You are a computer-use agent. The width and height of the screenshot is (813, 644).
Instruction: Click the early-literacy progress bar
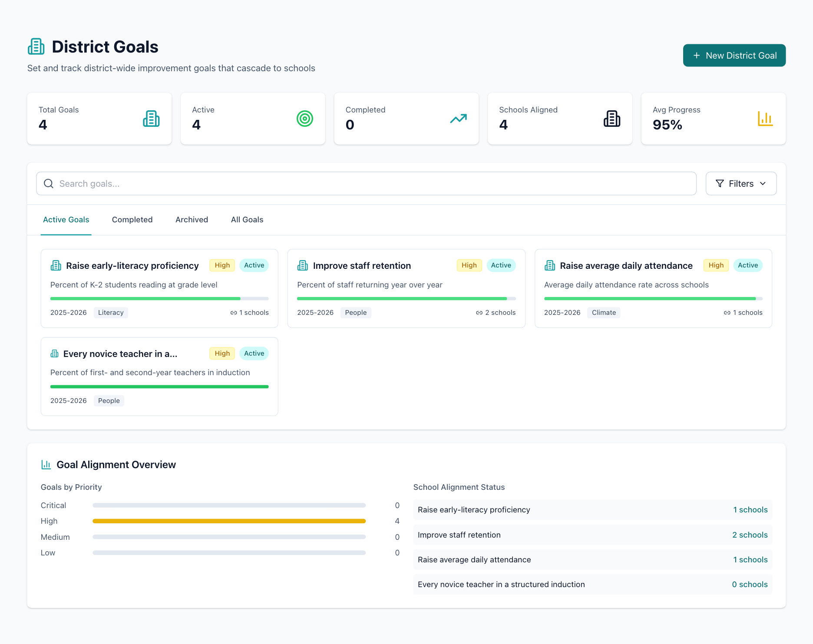point(159,299)
